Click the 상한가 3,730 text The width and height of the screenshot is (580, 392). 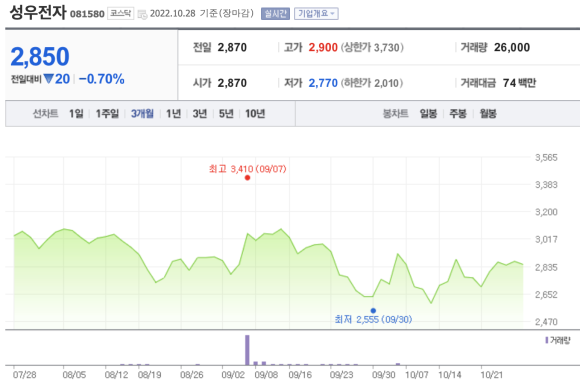pos(372,47)
